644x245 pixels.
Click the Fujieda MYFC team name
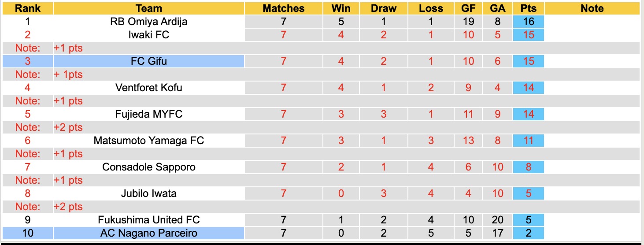149,114
